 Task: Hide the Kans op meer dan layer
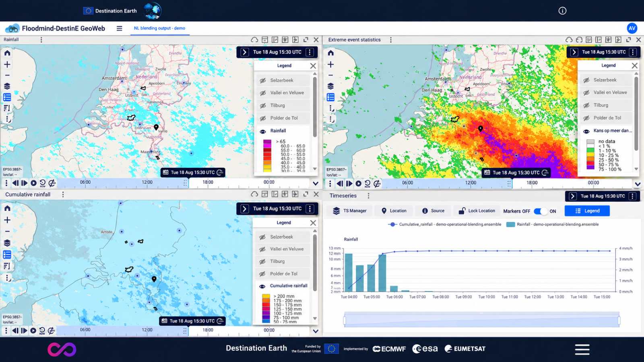[x=586, y=131]
